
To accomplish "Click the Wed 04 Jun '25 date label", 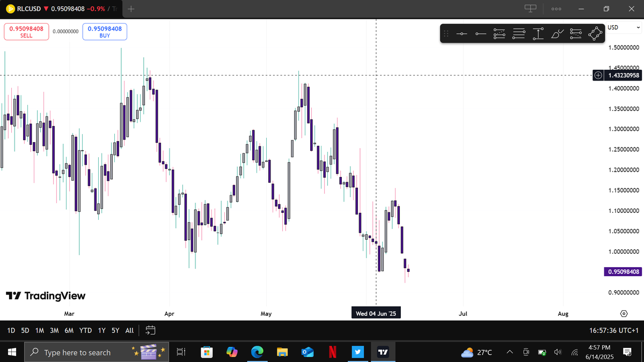I will click(x=376, y=314).
